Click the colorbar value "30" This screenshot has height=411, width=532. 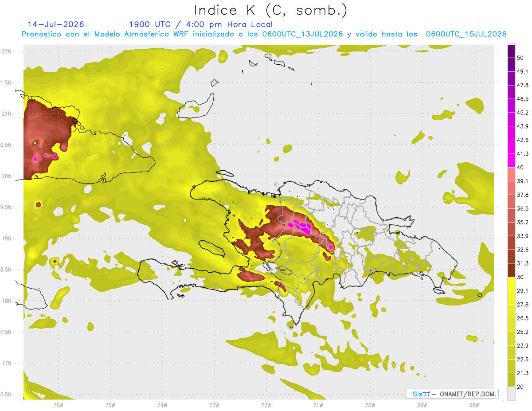[x=521, y=277]
